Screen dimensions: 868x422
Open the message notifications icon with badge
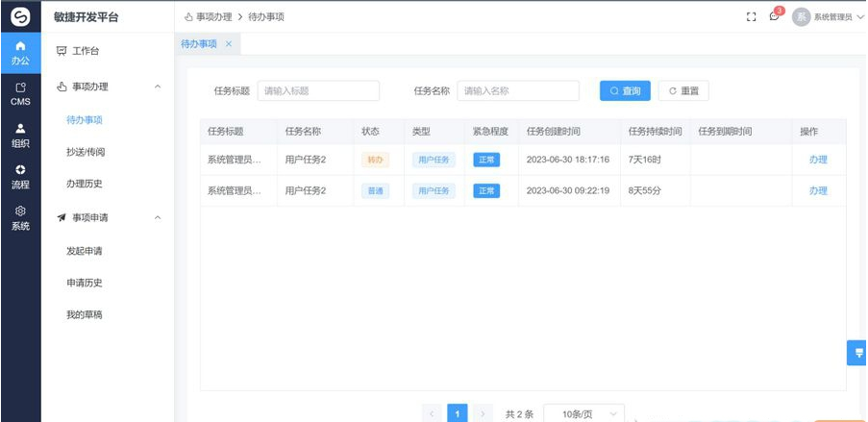point(775,17)
